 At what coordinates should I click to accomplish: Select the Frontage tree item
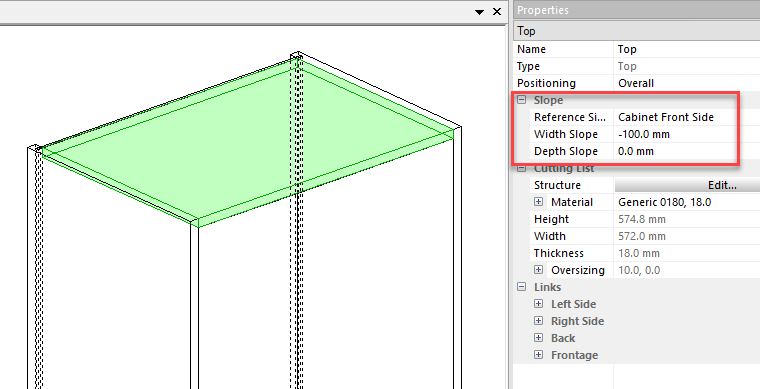(574, 355)
